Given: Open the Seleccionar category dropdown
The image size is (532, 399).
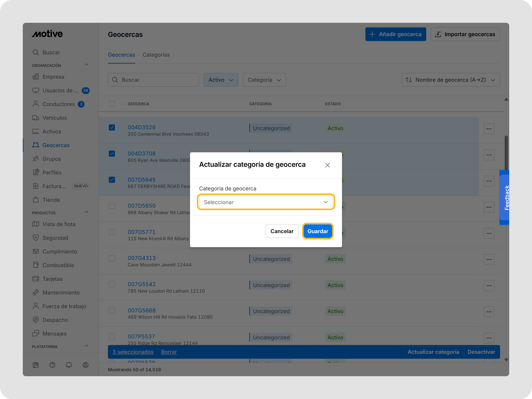Looking at the screenshot, I should (266, 202).
